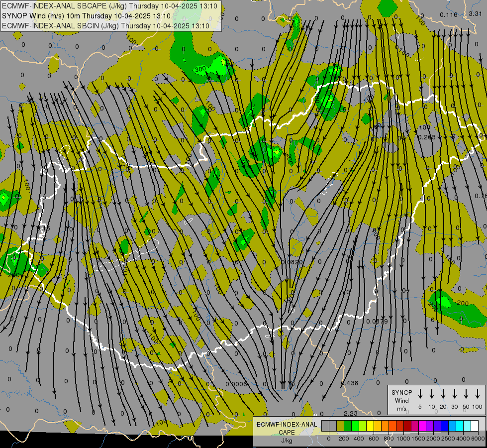The height and width of the screenshot is (448, 487).
Task: Click the 50 m/s wind arrow in legend
Action: pyautogui.click(x=466, y=394)
